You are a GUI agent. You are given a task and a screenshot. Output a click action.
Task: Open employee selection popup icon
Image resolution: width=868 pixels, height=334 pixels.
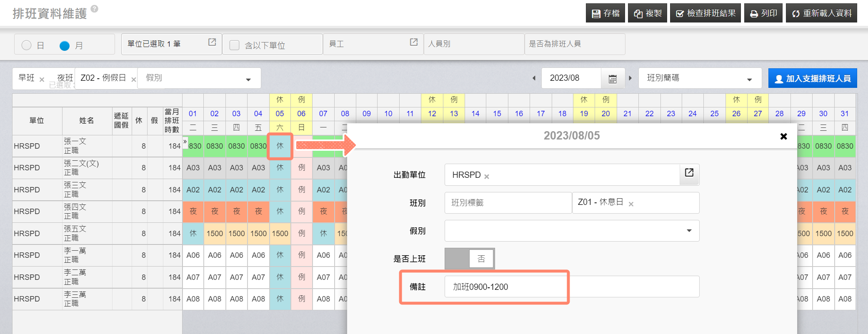(x=414, y=42)
